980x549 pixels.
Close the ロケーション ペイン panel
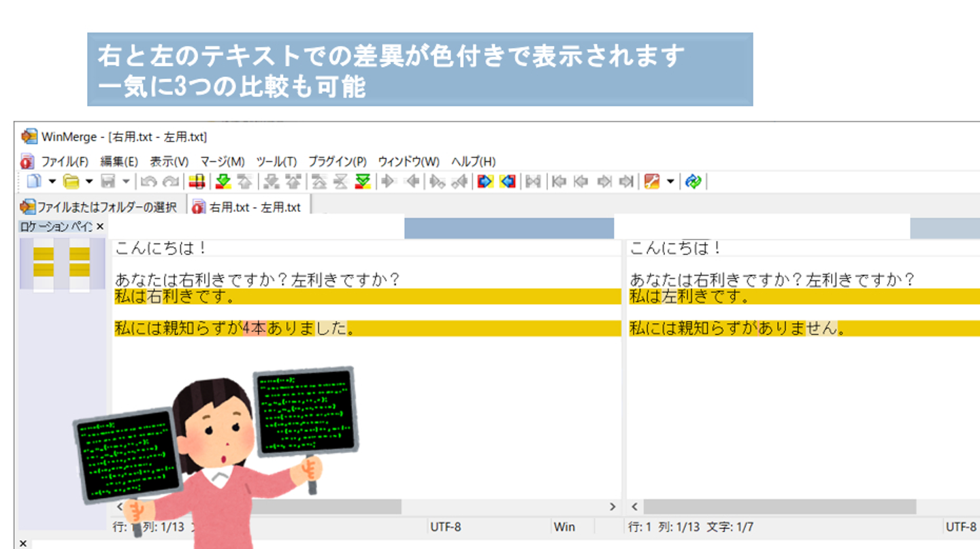point(100,227)
